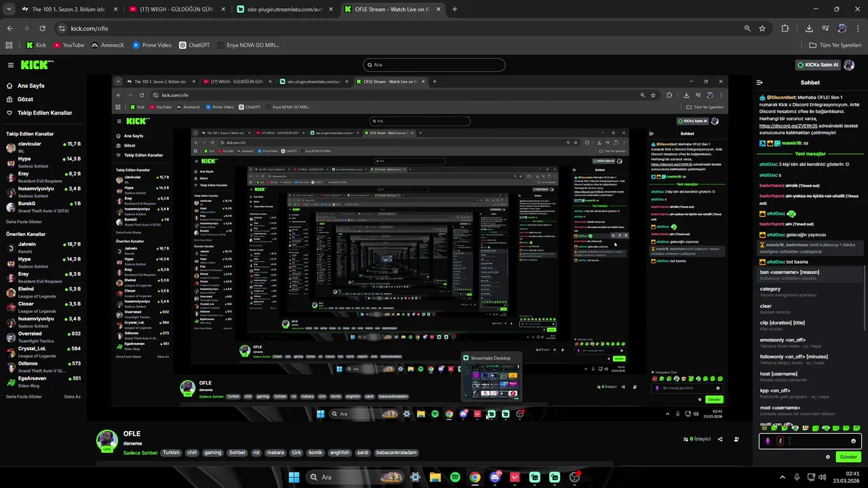Collapse recommended channels with Daha Az
The height and width of the screenshot is (488, 868).
click(73, 396)
